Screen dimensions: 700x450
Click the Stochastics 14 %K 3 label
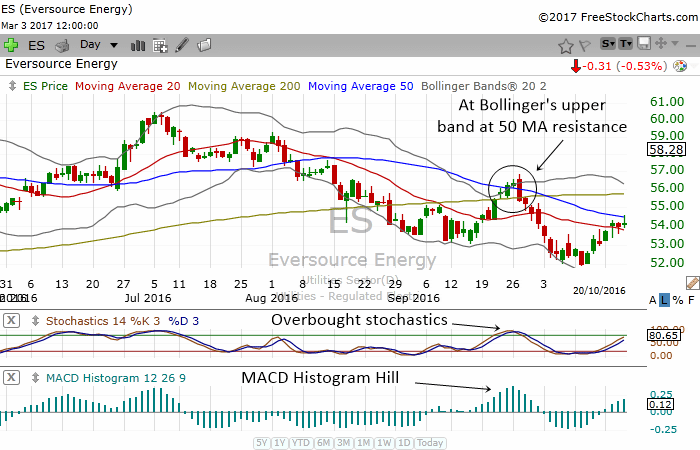(103, 321)
